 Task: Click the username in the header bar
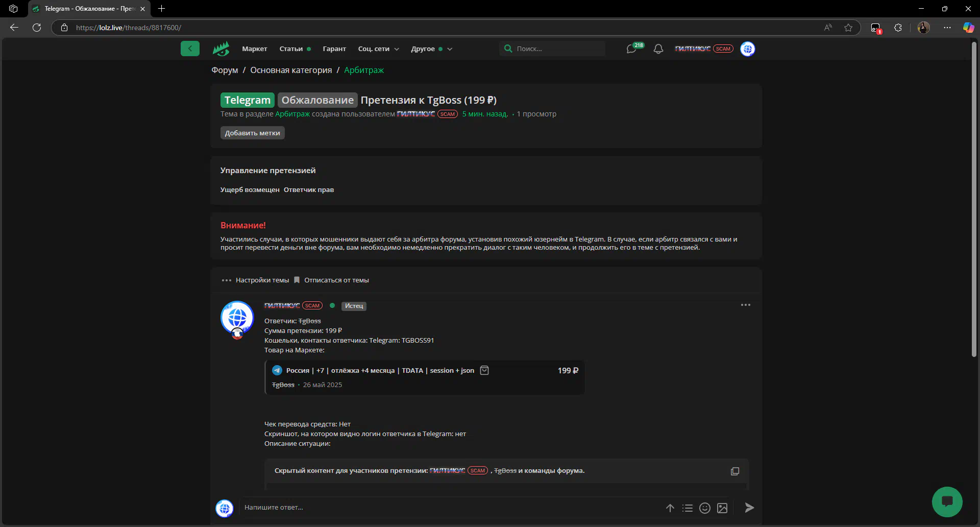point(693,49)
